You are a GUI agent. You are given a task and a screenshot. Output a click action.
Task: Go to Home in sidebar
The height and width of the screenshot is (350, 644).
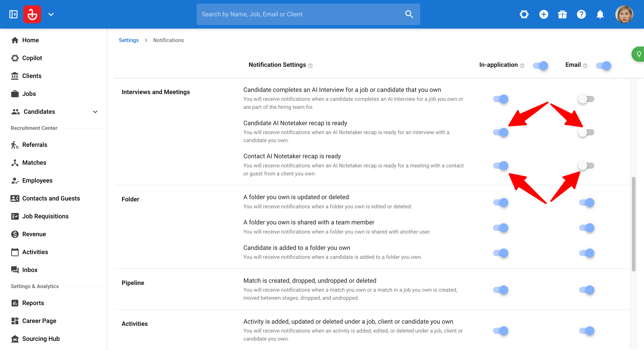point(30,40)
